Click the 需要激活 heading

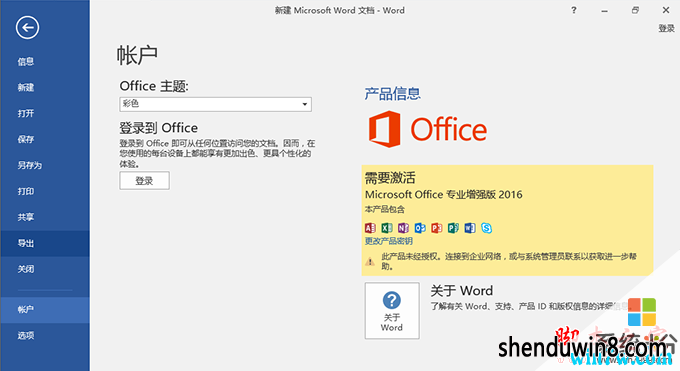coord(390,177)
